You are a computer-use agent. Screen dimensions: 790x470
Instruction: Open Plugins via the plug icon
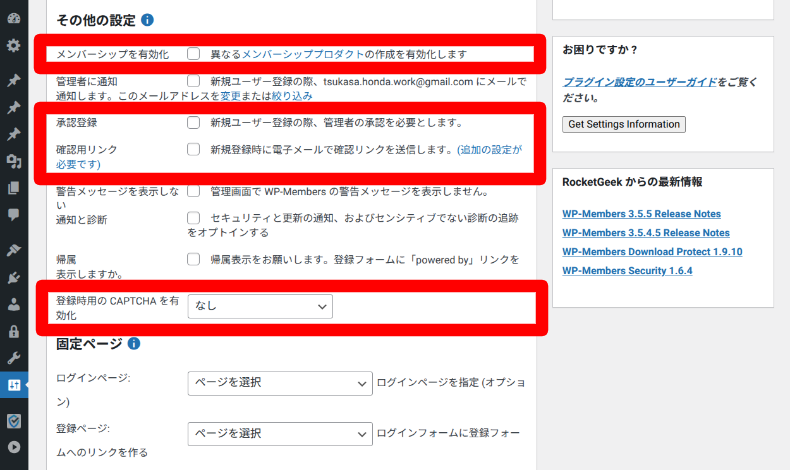pyautogui.click(x=14, y=277)
